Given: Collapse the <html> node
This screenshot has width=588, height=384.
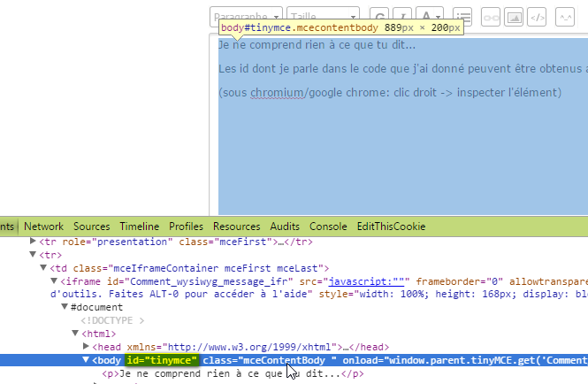Looking at the screenshot, I should [75, 333].
